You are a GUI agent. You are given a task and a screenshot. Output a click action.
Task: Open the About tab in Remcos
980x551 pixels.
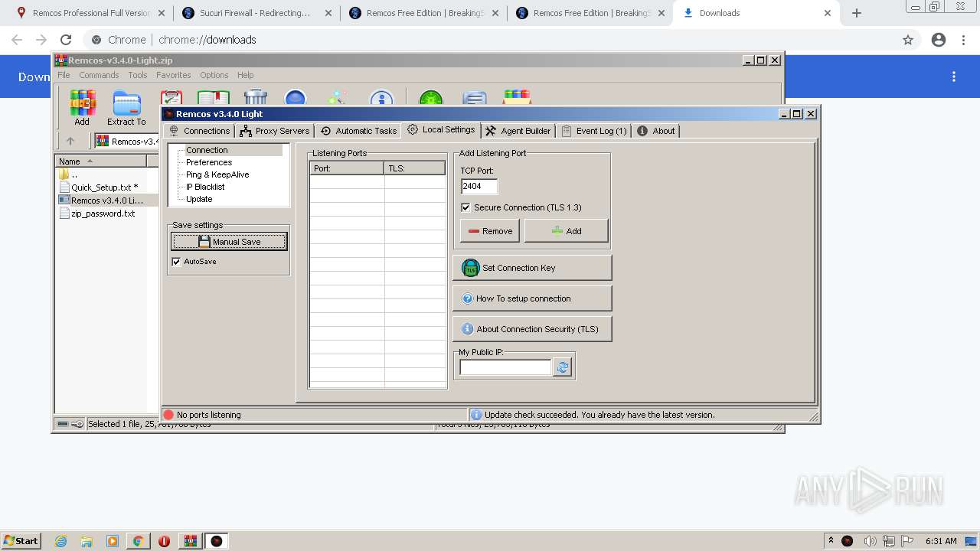(x=656, y=131)
